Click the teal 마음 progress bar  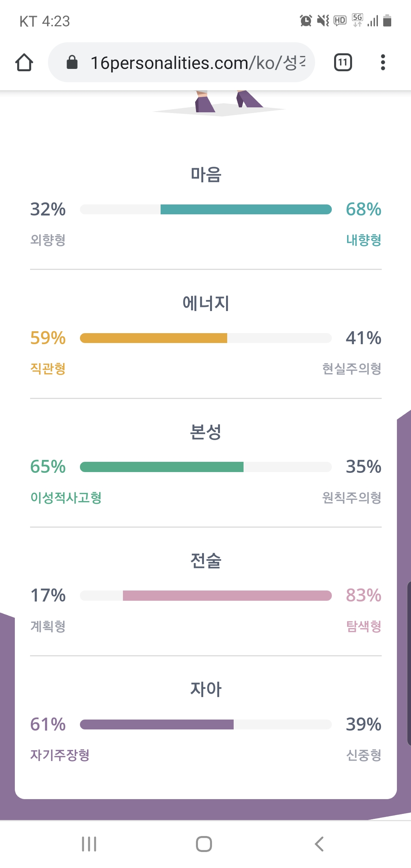click(x=246, y=209)
